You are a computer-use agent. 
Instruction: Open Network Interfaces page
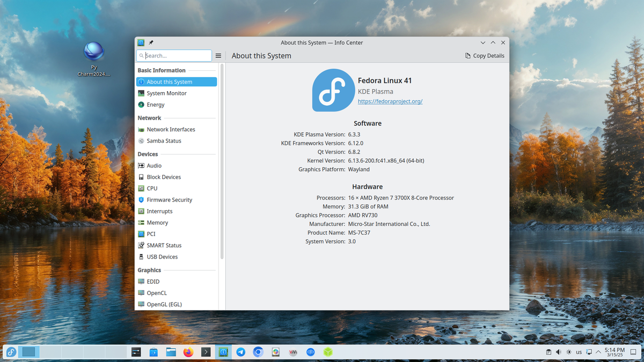177,129
